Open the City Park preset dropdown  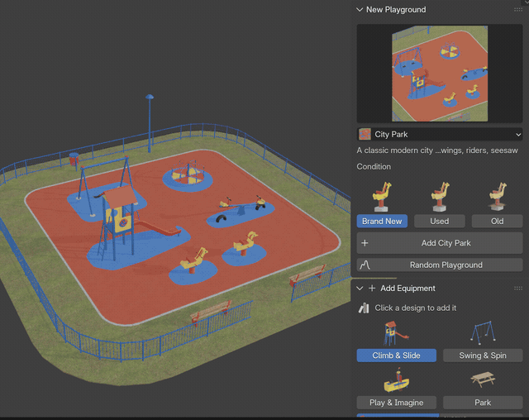[x=440, y=134]
